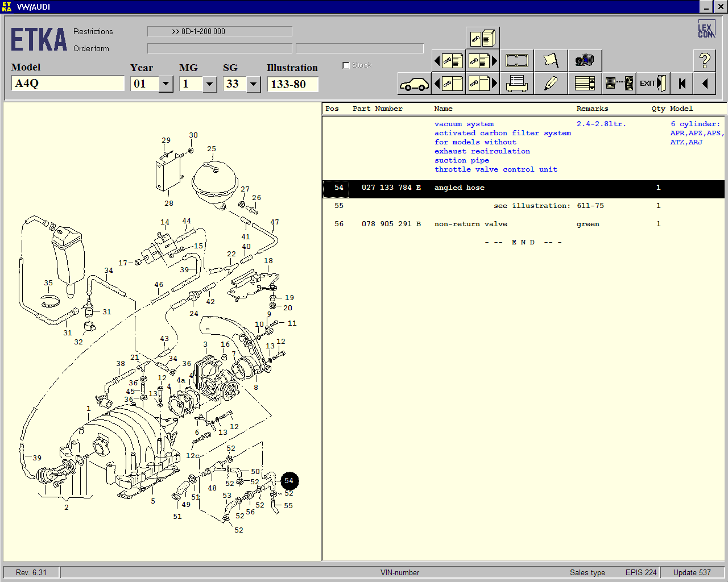Screen dimensions: 728x582
Task: Click the SG value 33
Action: pyautogui.click(x=235, y=84)
